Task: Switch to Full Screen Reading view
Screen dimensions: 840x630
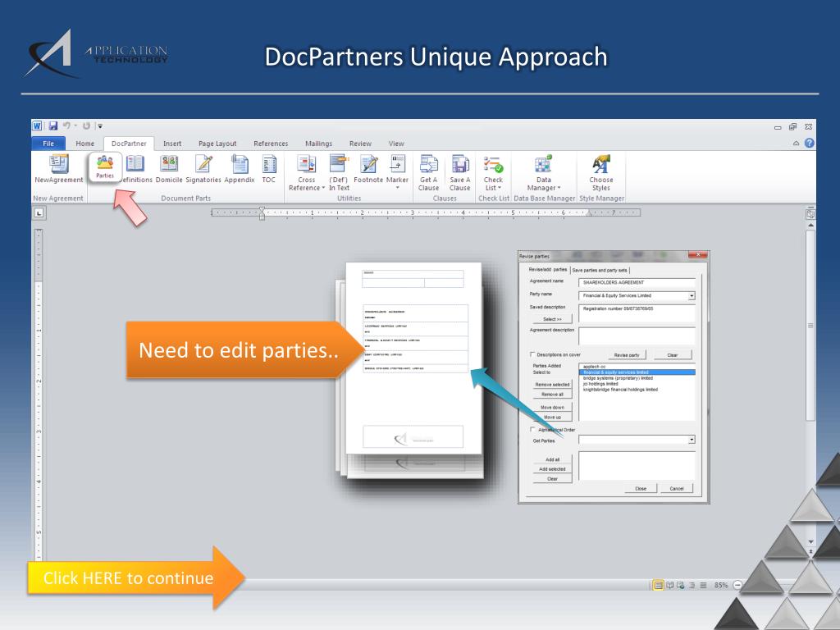Action: 669,585
